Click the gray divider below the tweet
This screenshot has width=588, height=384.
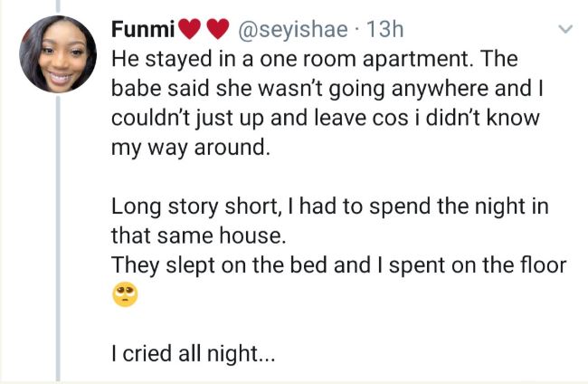[x=294, y=381]
